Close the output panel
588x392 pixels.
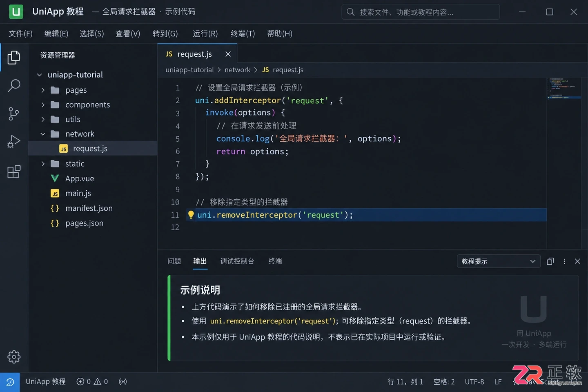pos(577,261)
